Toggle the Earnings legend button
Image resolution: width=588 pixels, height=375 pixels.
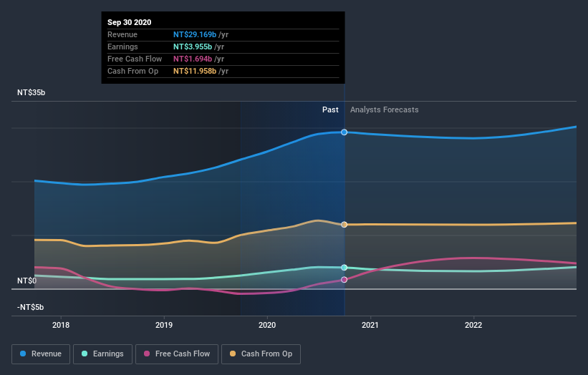[102, 354]
